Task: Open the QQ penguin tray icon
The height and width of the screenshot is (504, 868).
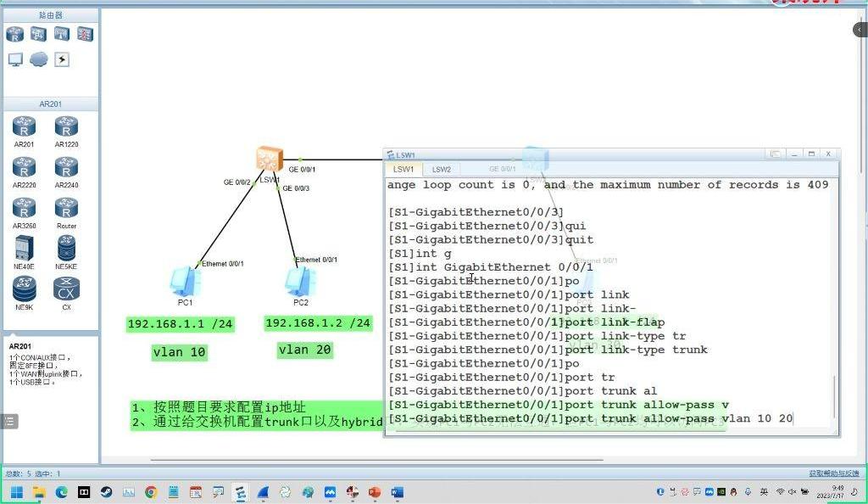Action: 734,492
